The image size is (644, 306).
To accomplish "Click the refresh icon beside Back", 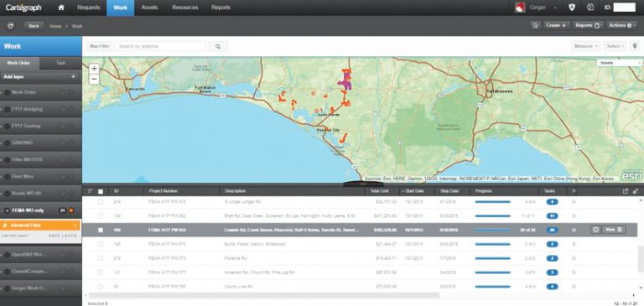I will click(x=11, y=26).
